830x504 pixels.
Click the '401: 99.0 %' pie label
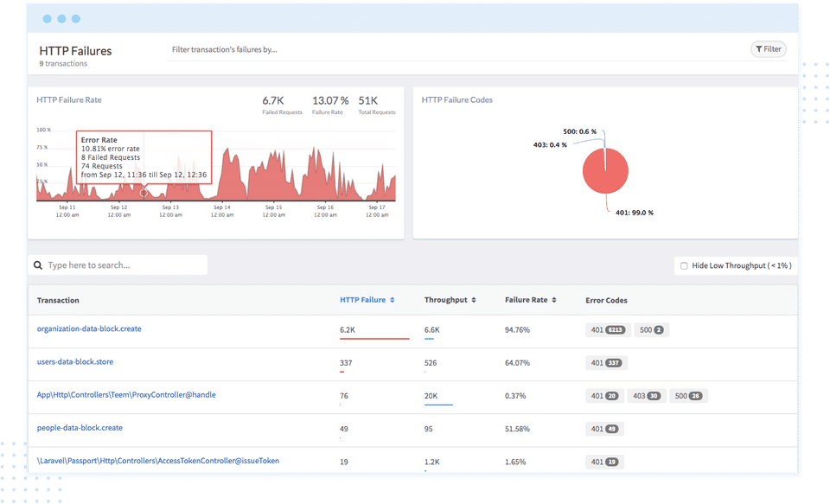click(x=634, y=213)
